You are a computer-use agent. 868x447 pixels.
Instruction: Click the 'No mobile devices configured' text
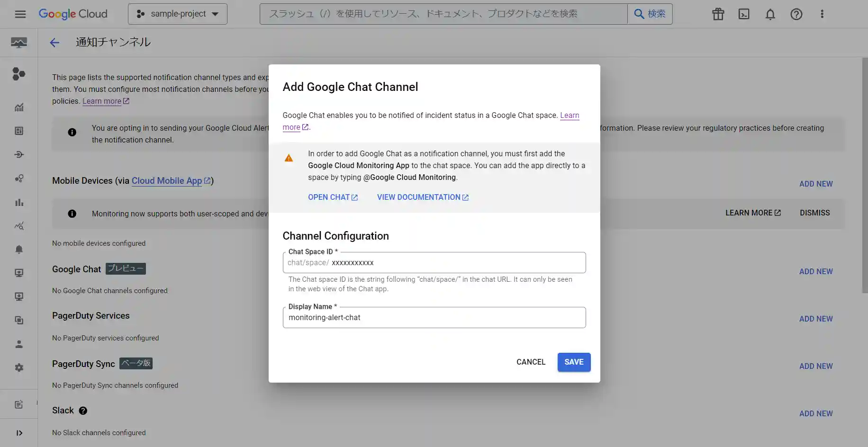coord(99,243)
